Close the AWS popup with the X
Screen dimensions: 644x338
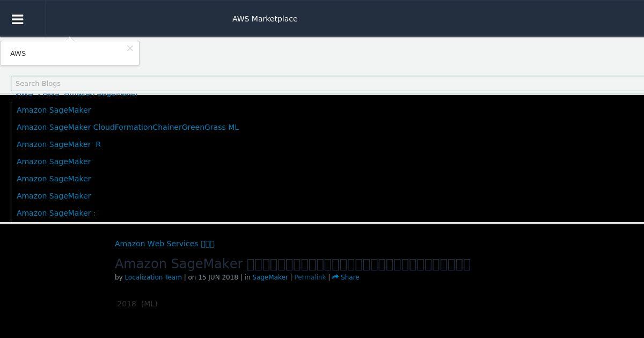pos(130,48)
